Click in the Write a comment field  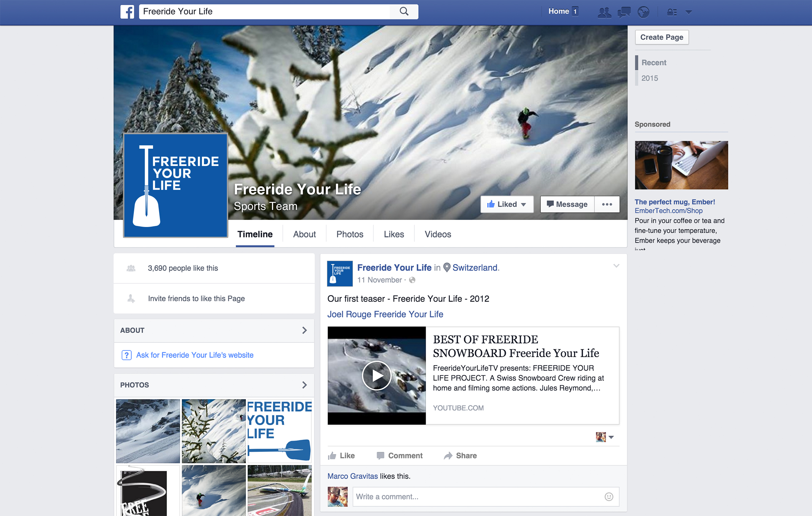click(477, 496)
